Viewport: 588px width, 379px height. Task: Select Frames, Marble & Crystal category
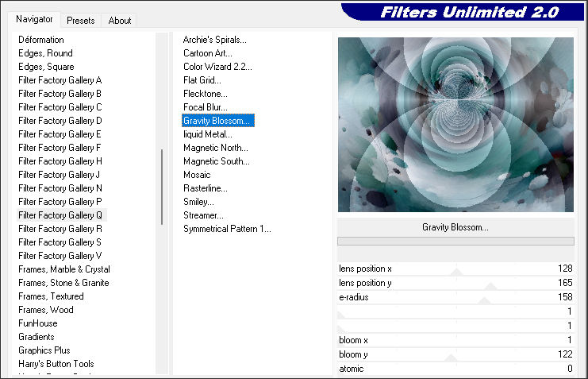click(64, 269)
